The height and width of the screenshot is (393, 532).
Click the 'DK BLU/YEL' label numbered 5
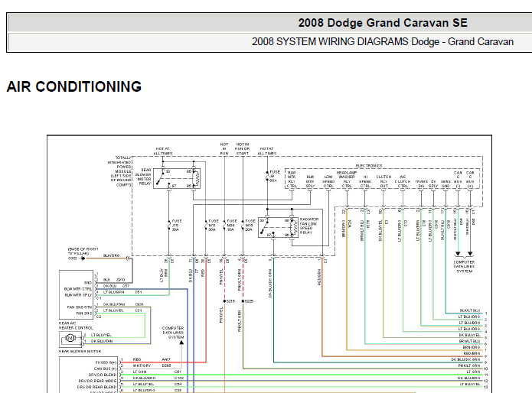click(x=469, y=335)
